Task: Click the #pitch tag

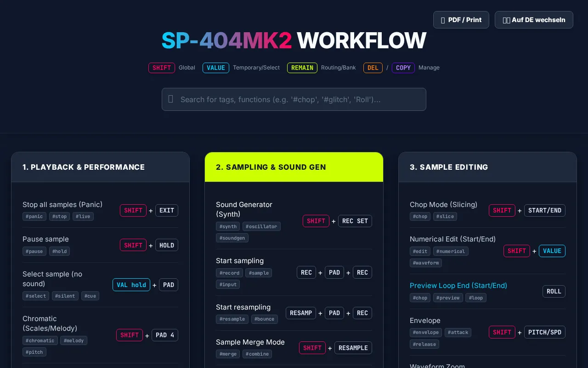Action: click(34, 352)
